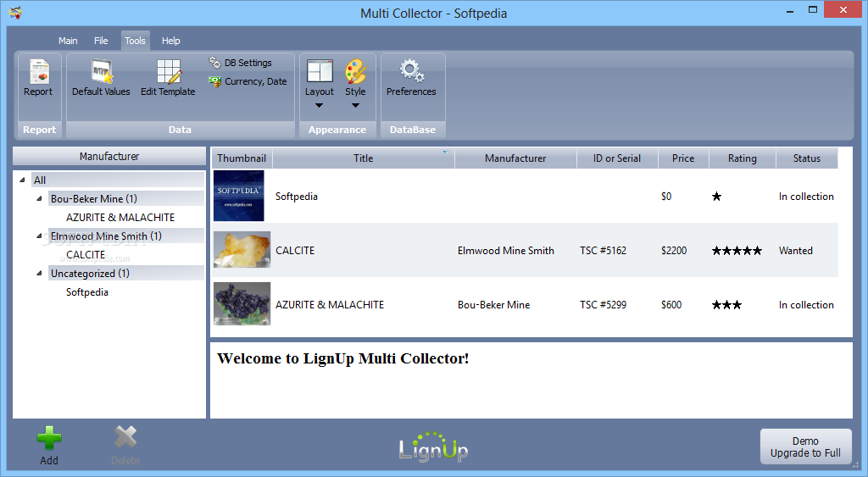Viewport: 868px width, 477px height.
Task: Click the $2200 price cell
Action: pyautogui.click(x=674, y=251)
